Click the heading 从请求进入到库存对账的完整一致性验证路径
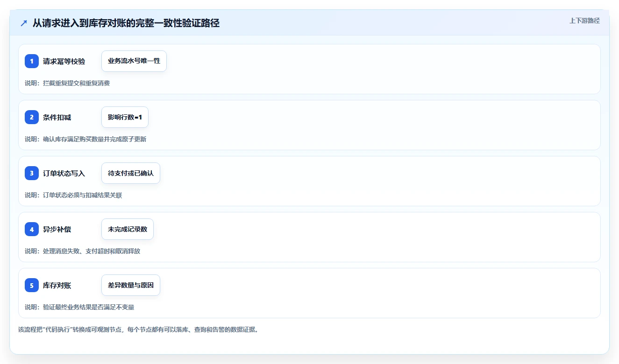 coord(126,23)
